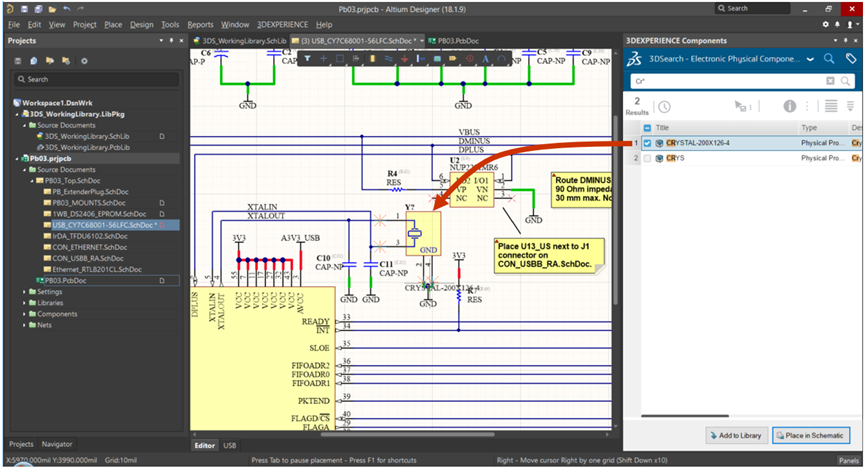This screenshot has width=865, height=468.
Task: Open the Projects panel options dropdown arrow
Action: tap(161, 41)
